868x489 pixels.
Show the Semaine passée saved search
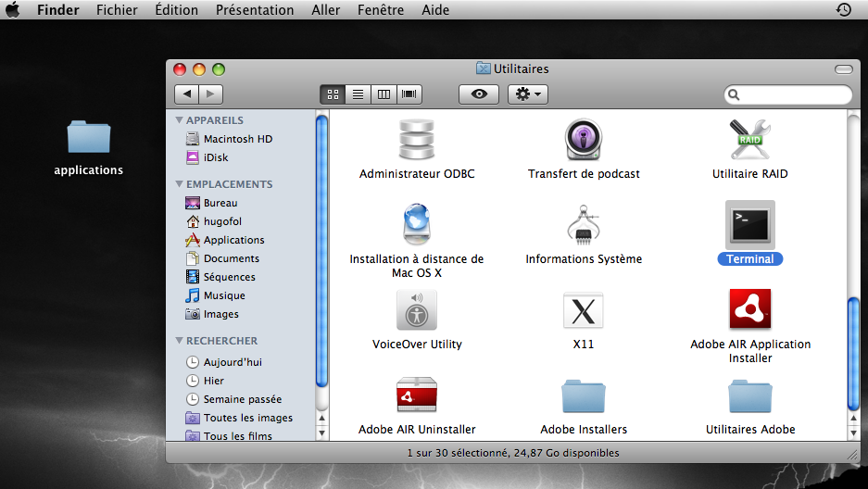tap(233, 399)
